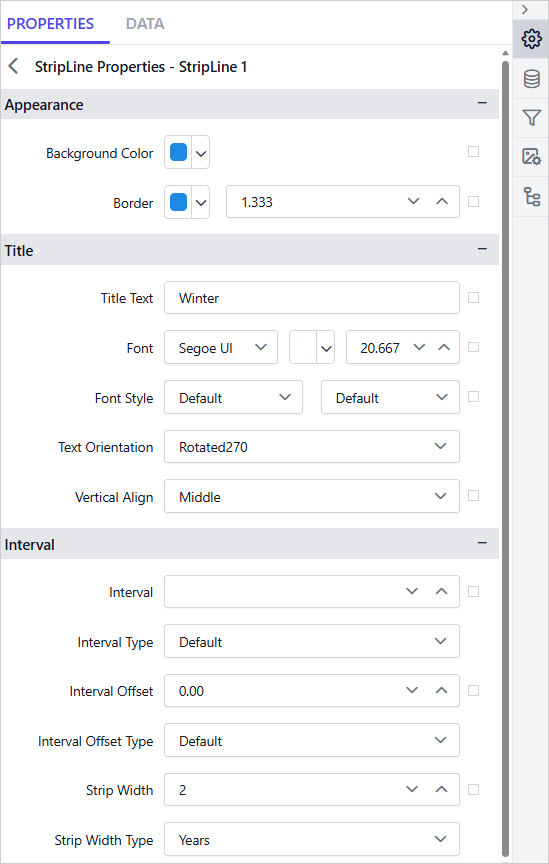Screen dimensions: 549x864
Task: Open the Text Orientation dropdown
Action: [312, 446]
